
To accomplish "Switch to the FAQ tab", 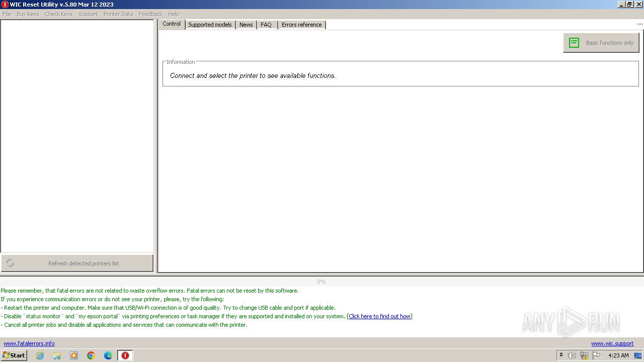I will click(x=266, y=25).
